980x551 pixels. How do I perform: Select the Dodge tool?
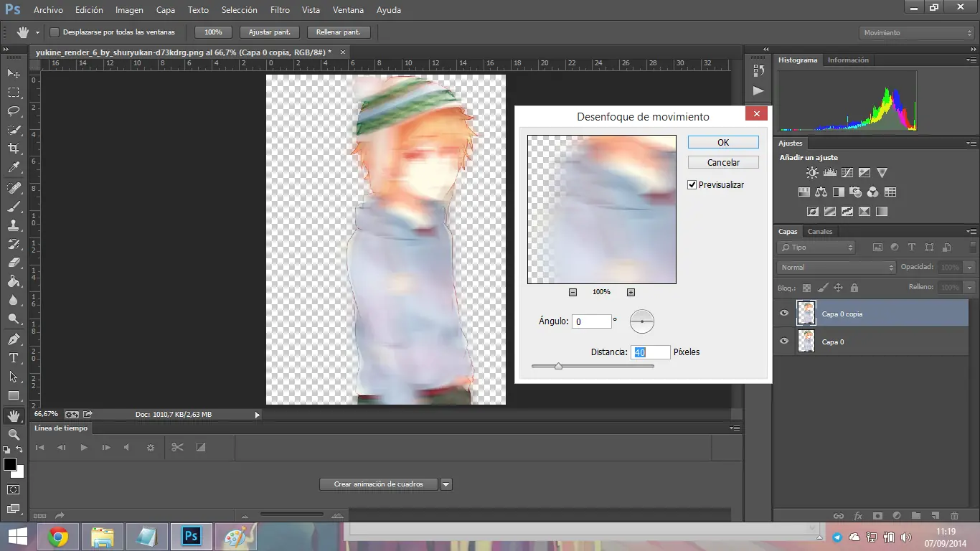click(x=14, y=319)
